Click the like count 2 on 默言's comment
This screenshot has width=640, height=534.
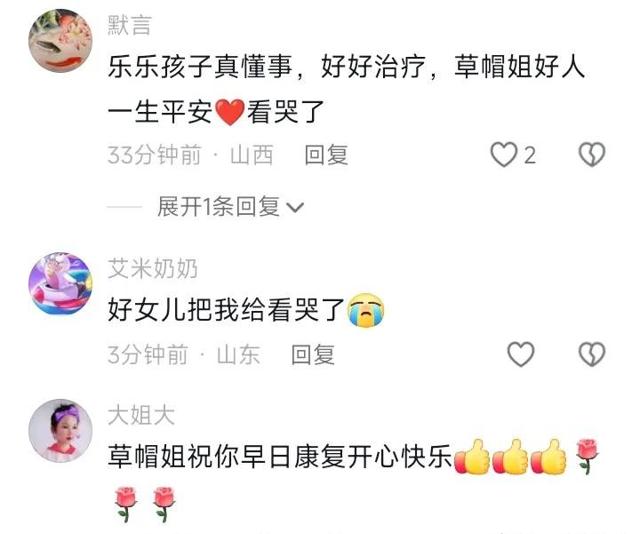click(530, 156)
